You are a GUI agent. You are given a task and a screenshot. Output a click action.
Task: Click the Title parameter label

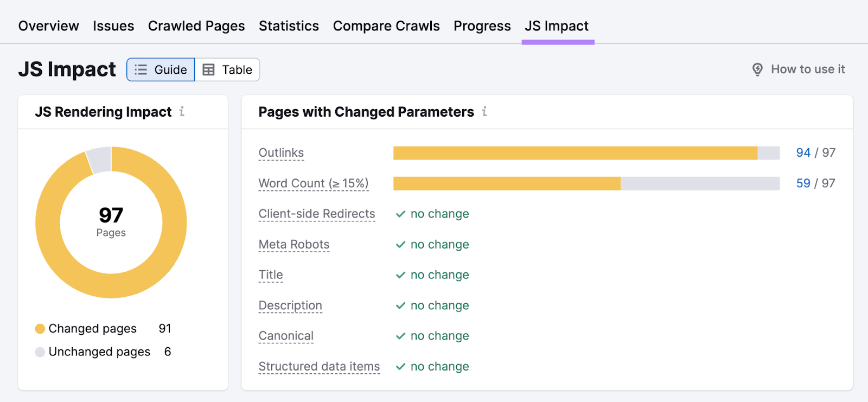(271, 275)
